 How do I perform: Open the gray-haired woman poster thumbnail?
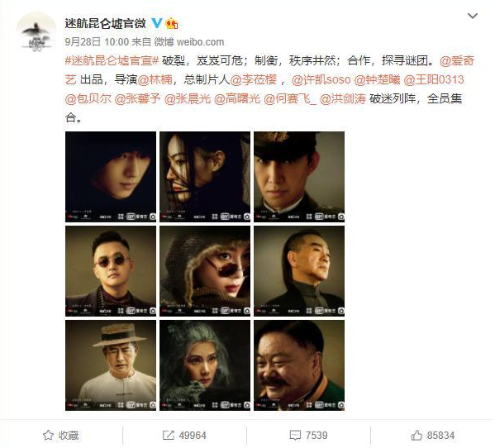click(x=205, y=365)
